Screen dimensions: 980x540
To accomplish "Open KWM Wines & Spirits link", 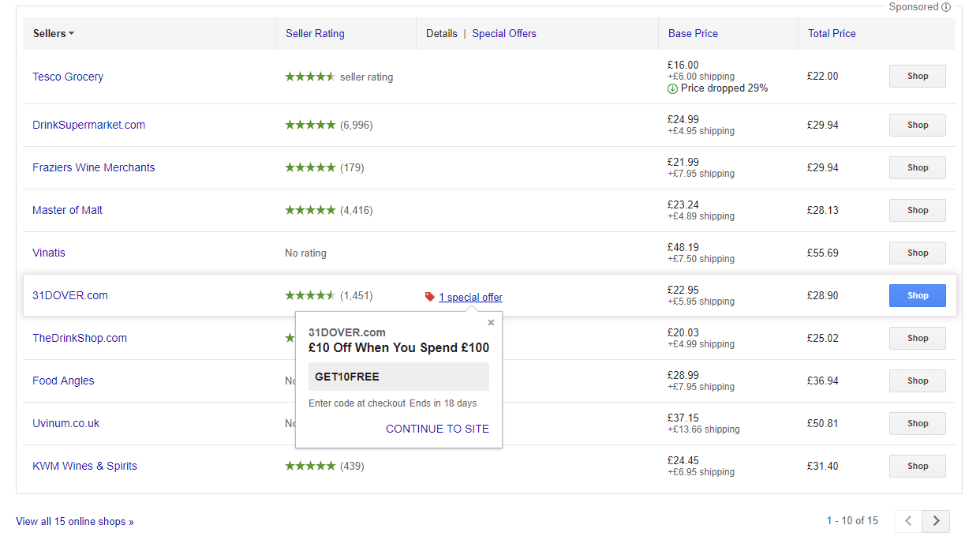I will click(84, 466).
